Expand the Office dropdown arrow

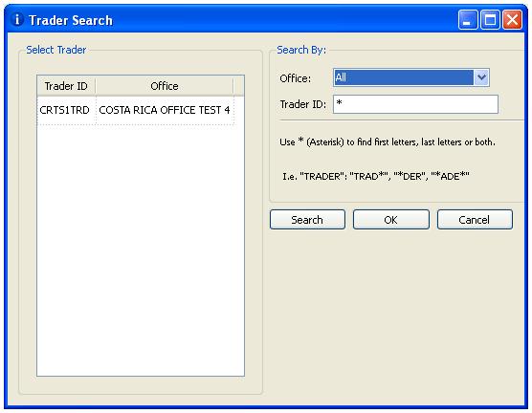[x=481, y=77]
